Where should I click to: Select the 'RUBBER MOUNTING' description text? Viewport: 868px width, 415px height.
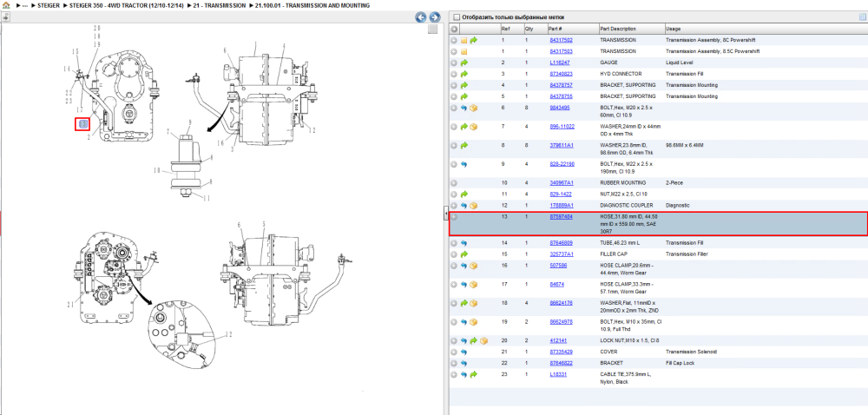click(x=622, y=183)
